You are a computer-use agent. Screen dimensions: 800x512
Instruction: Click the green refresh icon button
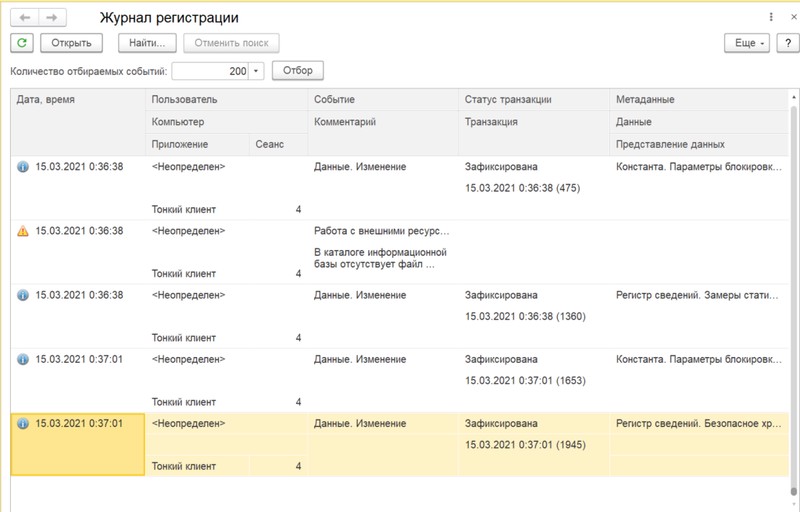(x=22, y=43)
